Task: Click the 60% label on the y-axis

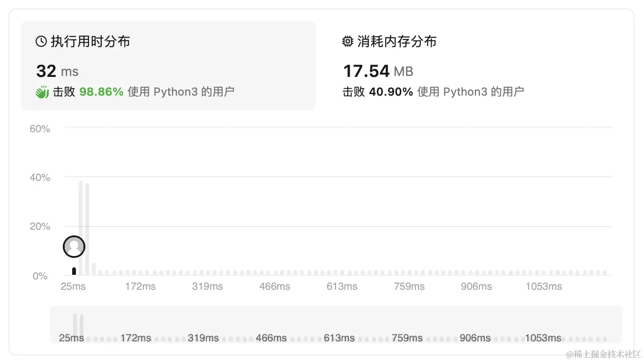Action: pyautogui.click(x=40, y=129)
